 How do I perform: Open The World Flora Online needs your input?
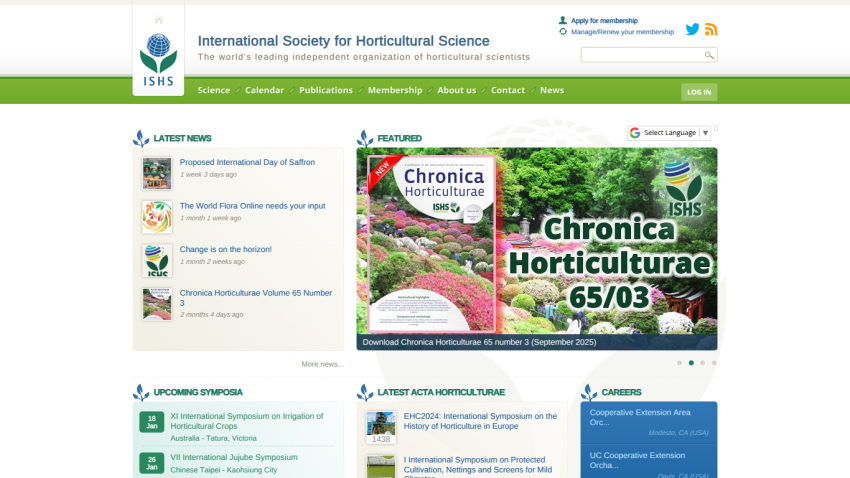[x=253, y=206]
